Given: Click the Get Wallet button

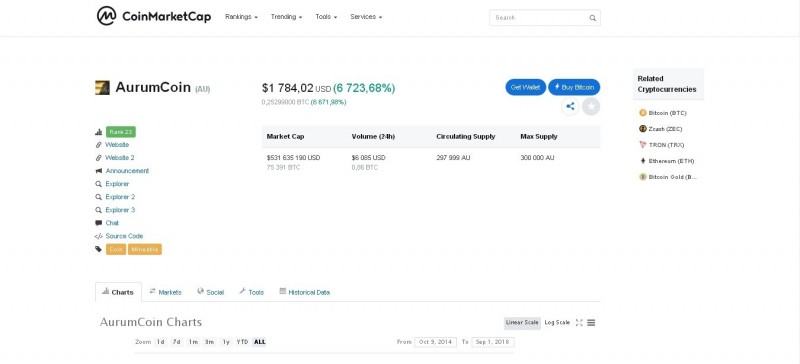Looking at the screenshot, I should click(x=526, y=87).
